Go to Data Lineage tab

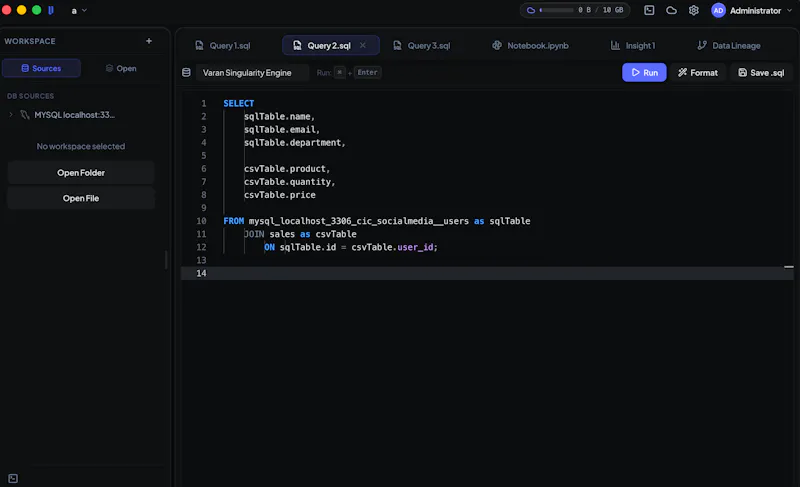click(x=729, y=45)
